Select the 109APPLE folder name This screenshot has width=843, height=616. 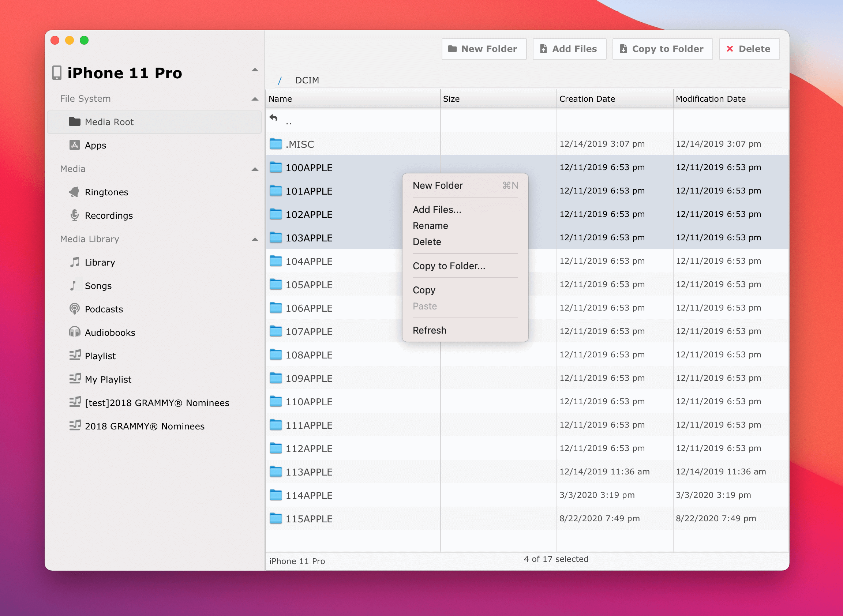pyautogui.click(x=309, y=379)
